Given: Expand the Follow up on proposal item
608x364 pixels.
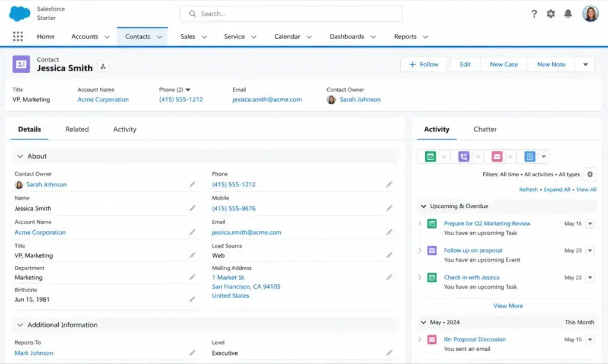Looking at the screenshot, I should click(420, 251).
